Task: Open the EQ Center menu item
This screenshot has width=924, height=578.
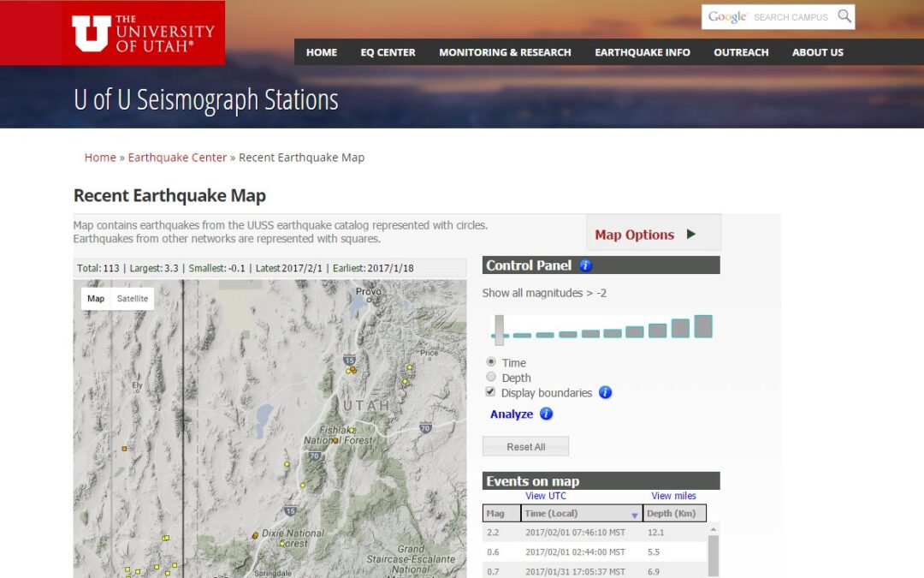Action: (388, 52)
